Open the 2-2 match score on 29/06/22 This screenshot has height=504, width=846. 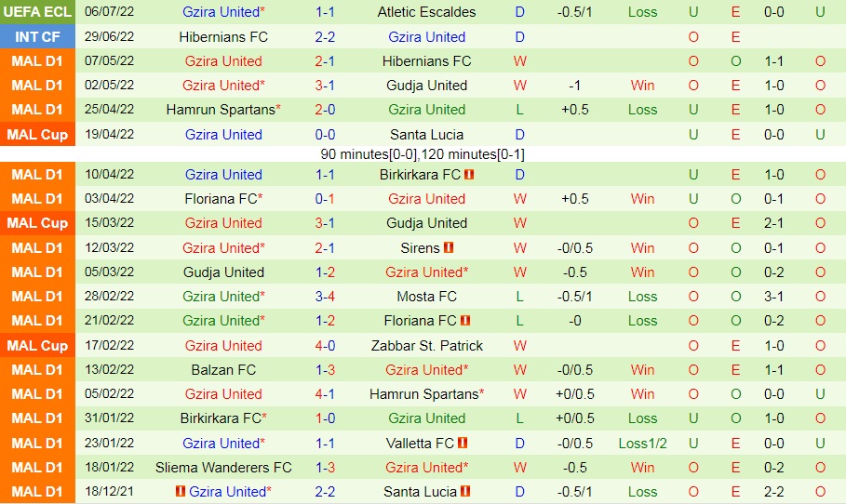coord(325,37)
